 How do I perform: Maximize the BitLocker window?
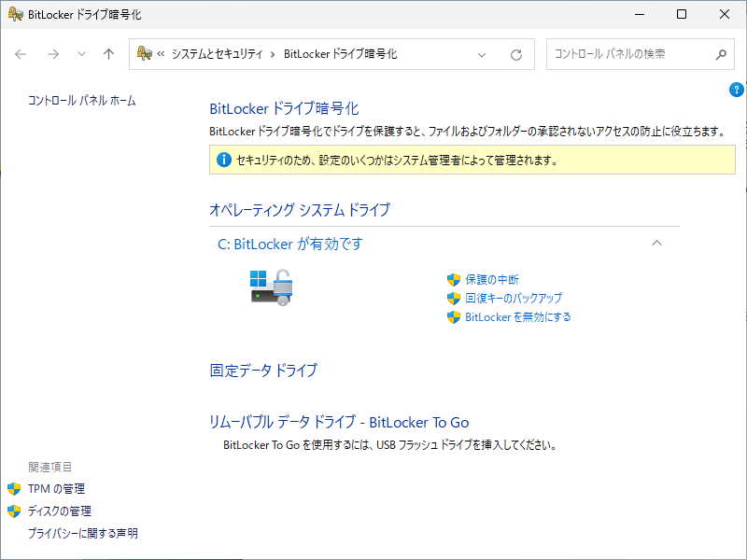682,14
